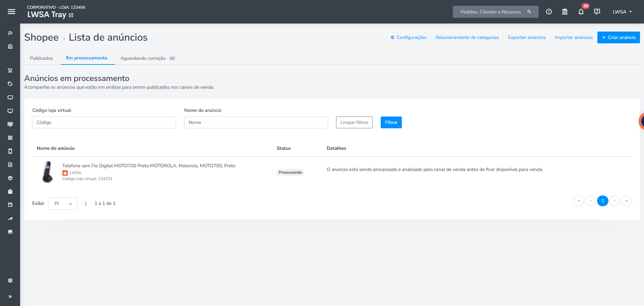Click the airplay-style screen icon in sidebar

pyautogui.click(x=10, y=111)
